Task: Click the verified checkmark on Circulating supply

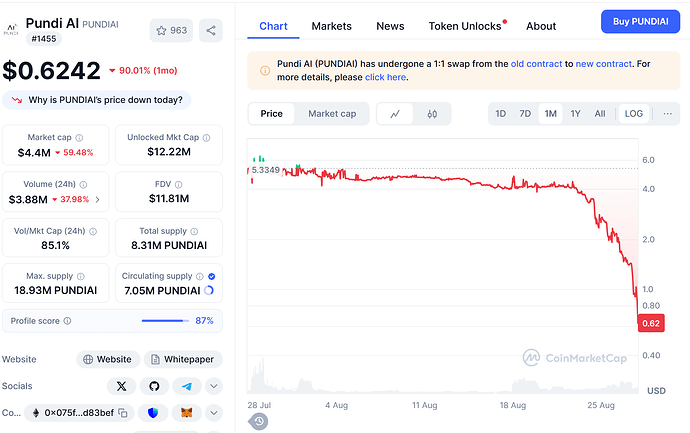Action: pos(212,276)
